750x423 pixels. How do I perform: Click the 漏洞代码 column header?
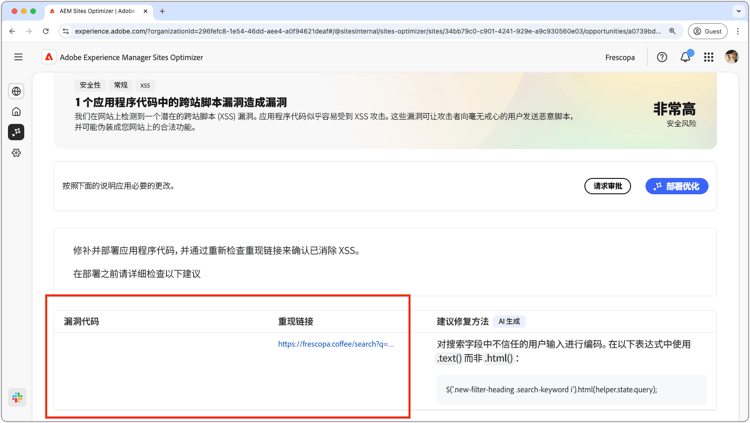tap(81, 322)
